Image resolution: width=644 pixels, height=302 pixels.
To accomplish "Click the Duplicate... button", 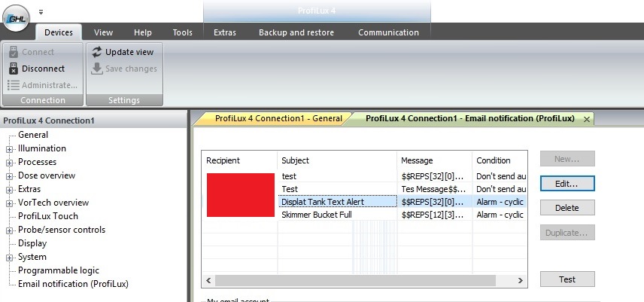I will 567,233.
